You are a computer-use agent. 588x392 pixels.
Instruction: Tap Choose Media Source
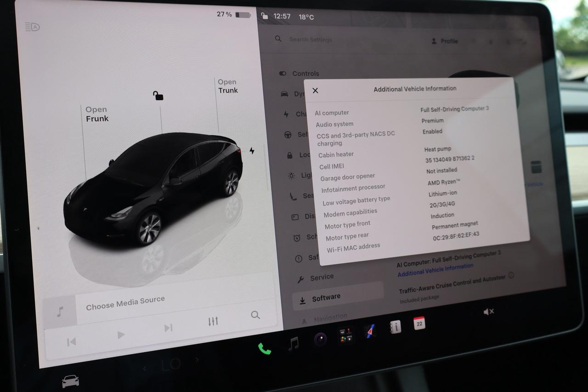125,303
